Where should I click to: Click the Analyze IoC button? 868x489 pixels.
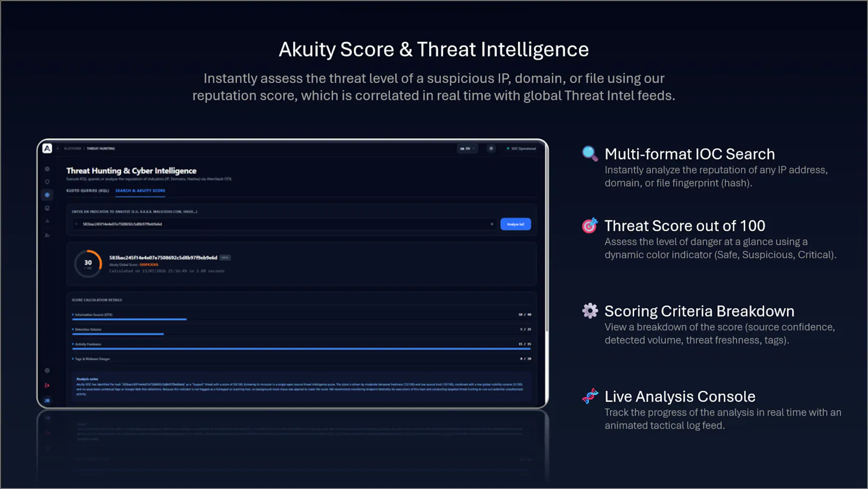click(x=515, y=224)
